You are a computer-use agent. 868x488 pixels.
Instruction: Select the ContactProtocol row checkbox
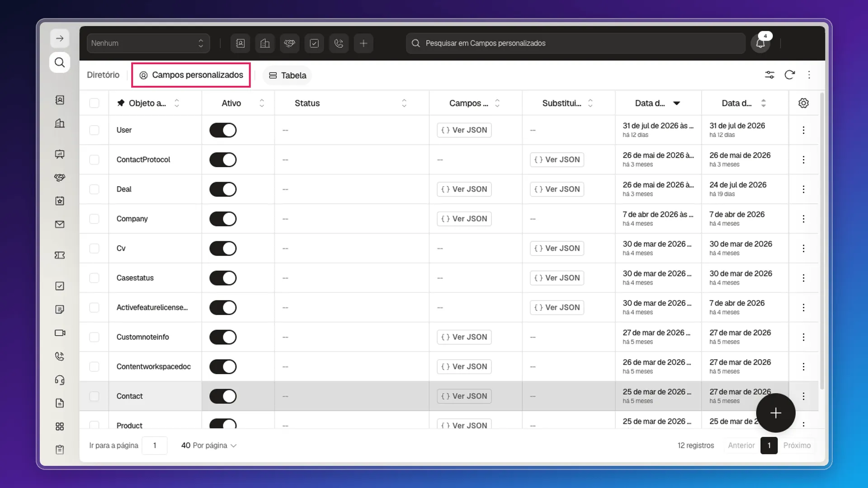pos(94,160)
